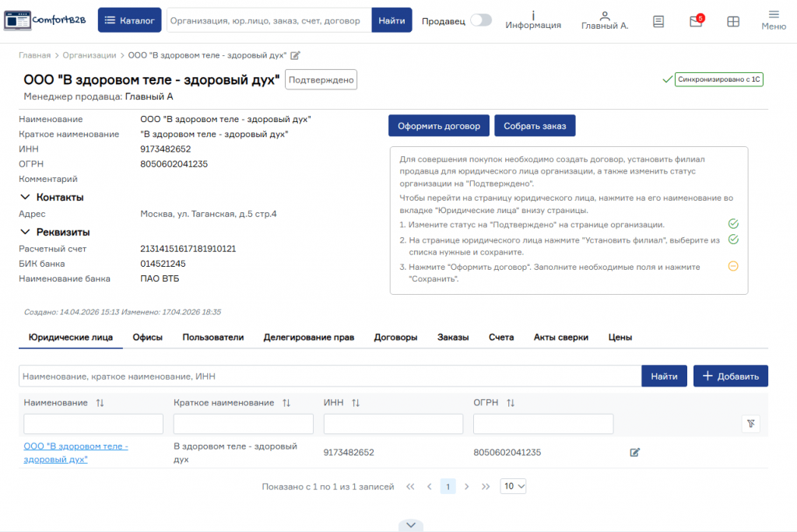
Task: Open messages envelope with notification badge
Action: [x=696, y=21]
